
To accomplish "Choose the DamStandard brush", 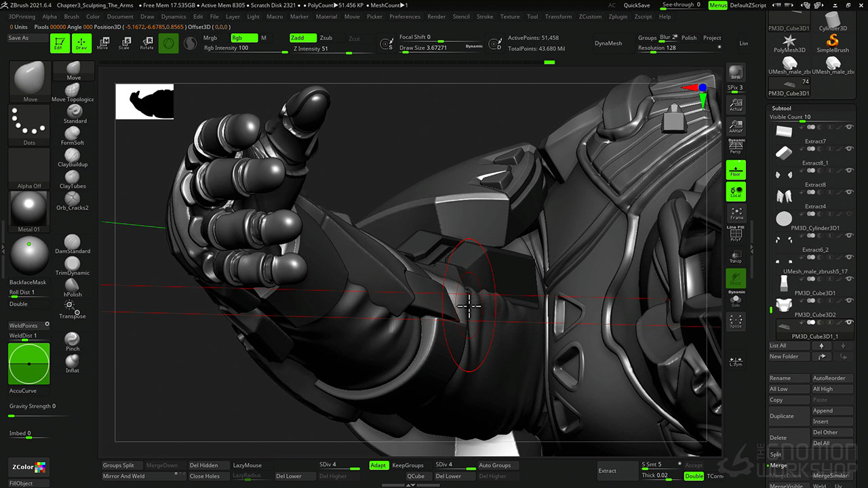I will point(73,242).
